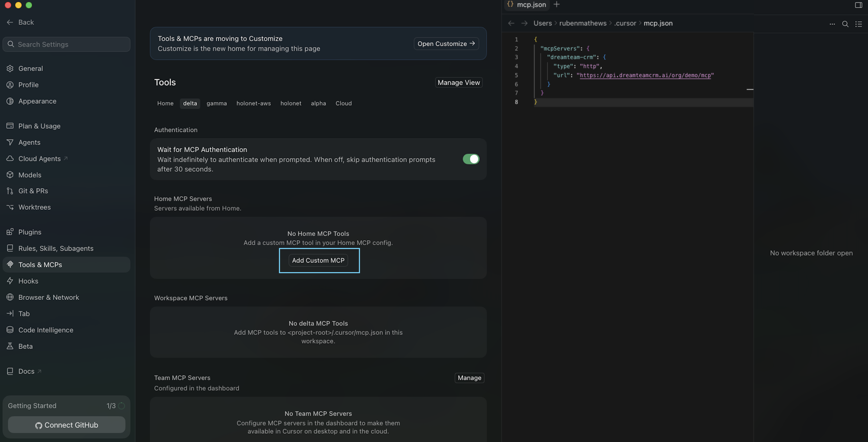Screen dimensions: 868x442
Task: Click .cursor in the breadcrumb path
Action: click(625, 23)
